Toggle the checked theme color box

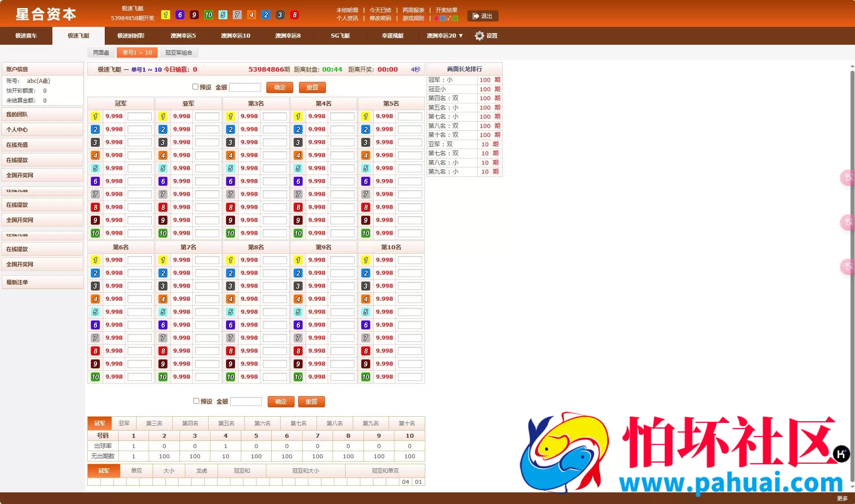pyautogui.click(x=449, y=18)
